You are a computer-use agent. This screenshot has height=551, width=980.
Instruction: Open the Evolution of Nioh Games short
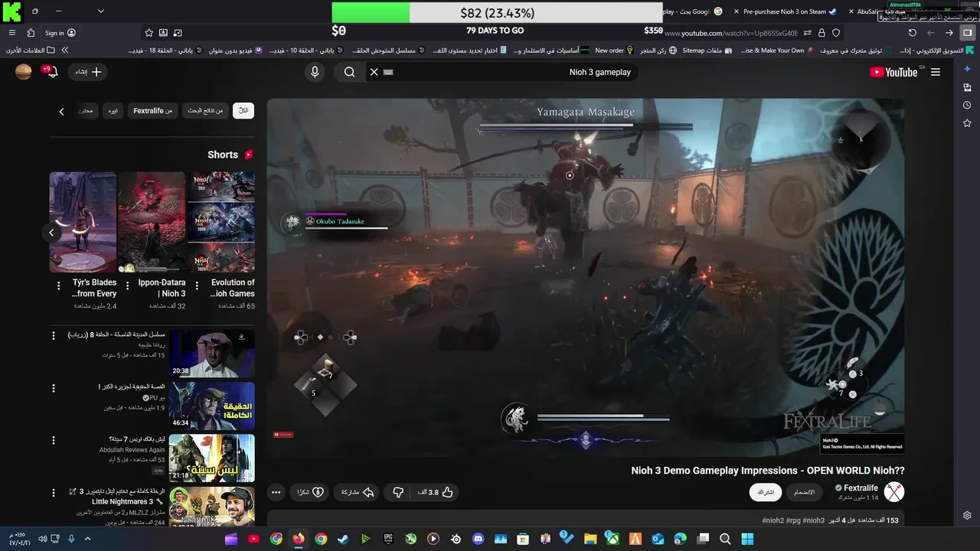(221, 222)
